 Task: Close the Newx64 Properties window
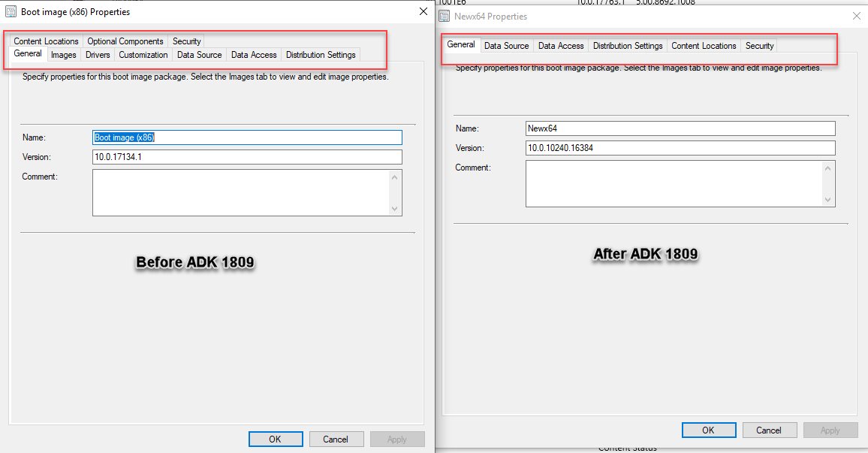(857, 16)
